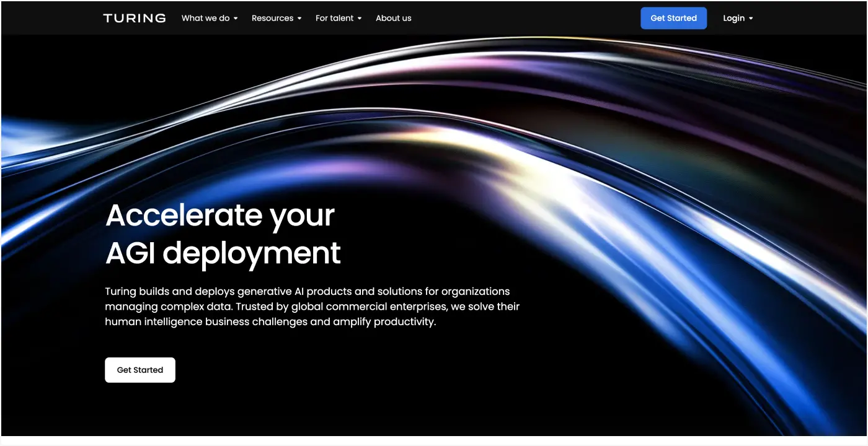Click the TURING logo in header
Image resolution: width=868 pixels, height=446 pixels.
coord(135,18)
